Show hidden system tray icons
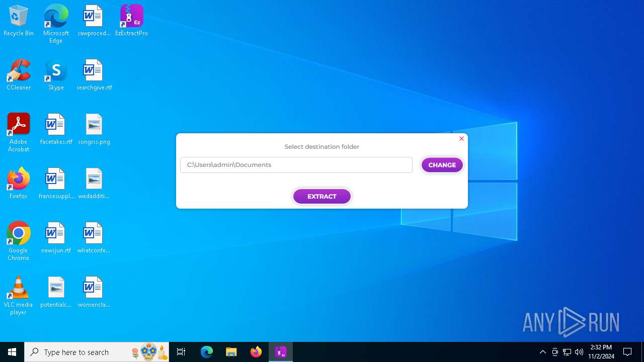This screenshot has width=644, height=362. click(x=543, y=352)
